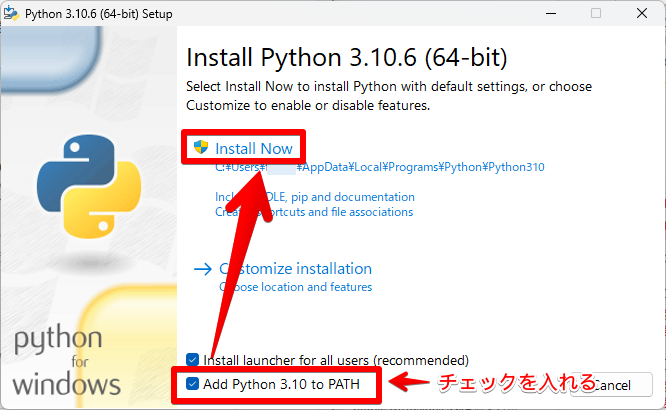Click the blue and yellow Python logo

pyautogui.click(x=89, y=186)
